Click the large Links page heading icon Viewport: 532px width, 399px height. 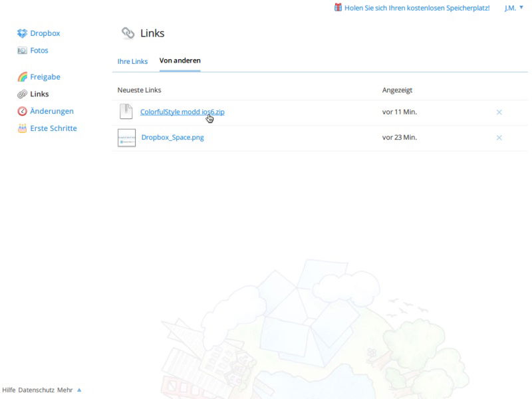pos(128,33)
